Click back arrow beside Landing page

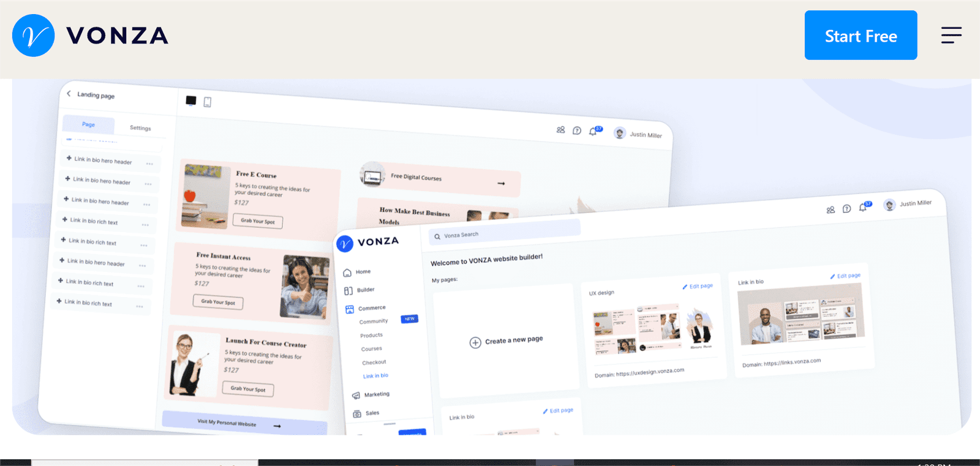[69, 94]
